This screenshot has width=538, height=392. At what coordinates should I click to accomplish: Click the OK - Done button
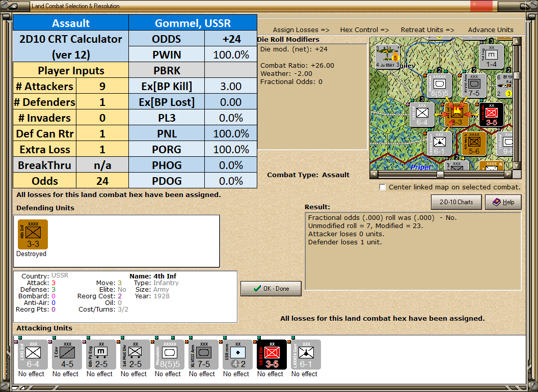271,289
